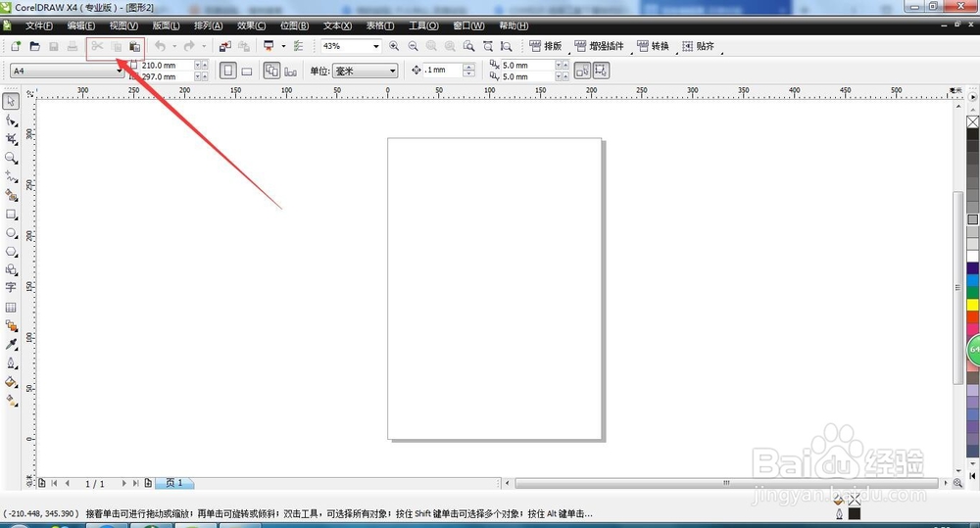Open the 视图(V) menu
Screen dimensions: 980x528
pos(123,25)
